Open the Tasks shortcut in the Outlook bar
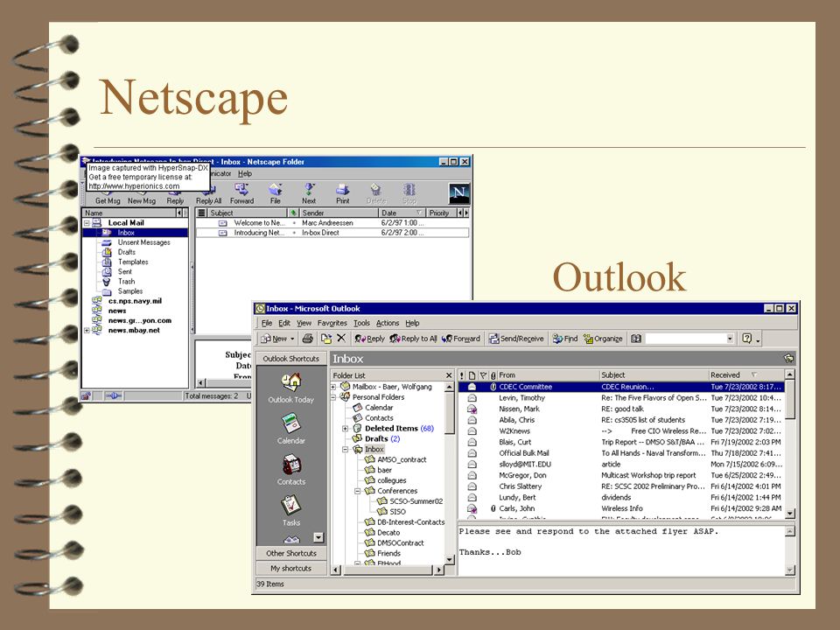Viewport: 840px width, 630px height. pyautogui.click(x=290, y=505)
